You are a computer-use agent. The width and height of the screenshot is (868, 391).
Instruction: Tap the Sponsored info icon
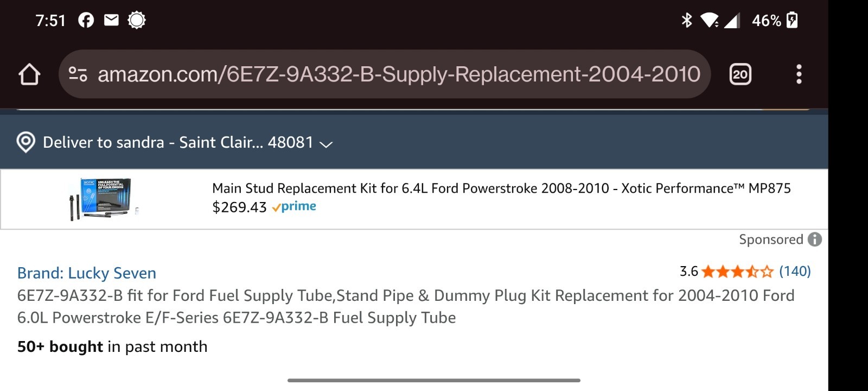(815, 239)
